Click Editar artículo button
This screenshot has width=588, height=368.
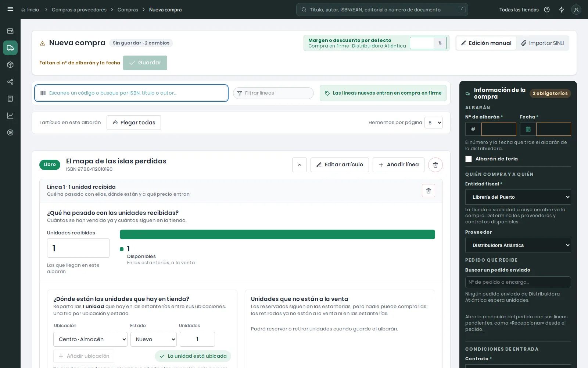[x=340, y=165]
